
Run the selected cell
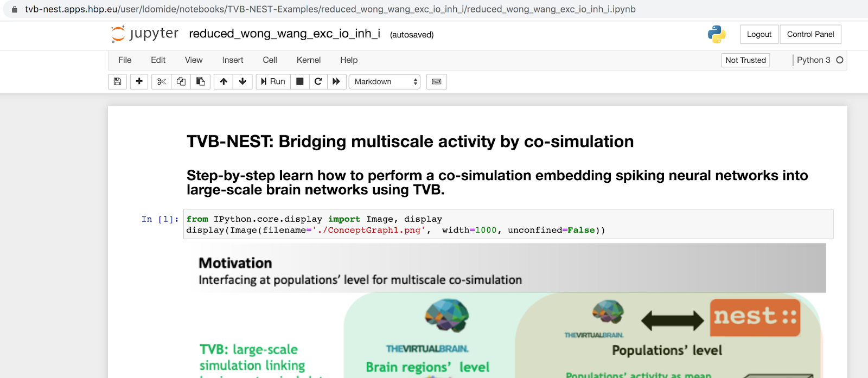[x=273, y=81]
